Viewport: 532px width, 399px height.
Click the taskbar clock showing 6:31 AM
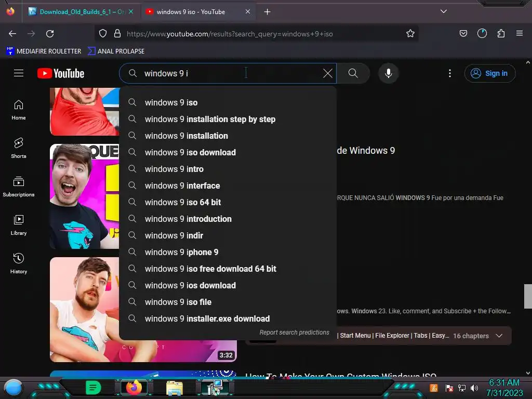pos(504,388)
